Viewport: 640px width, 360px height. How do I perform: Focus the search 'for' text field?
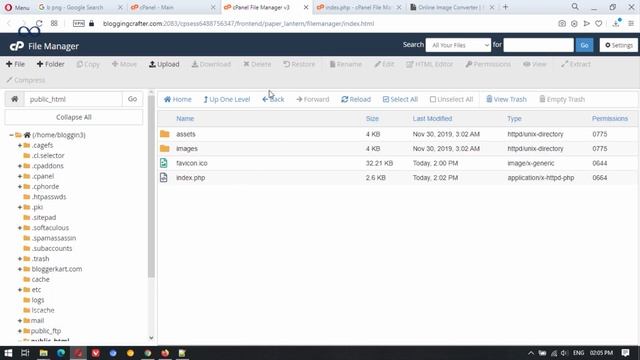coord(538,45)
